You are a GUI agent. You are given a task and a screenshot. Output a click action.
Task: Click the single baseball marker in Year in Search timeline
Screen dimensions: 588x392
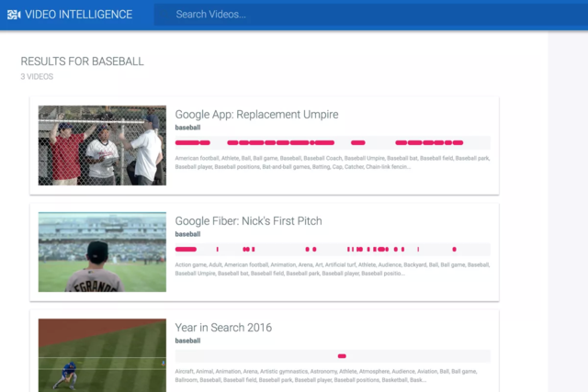342,356
